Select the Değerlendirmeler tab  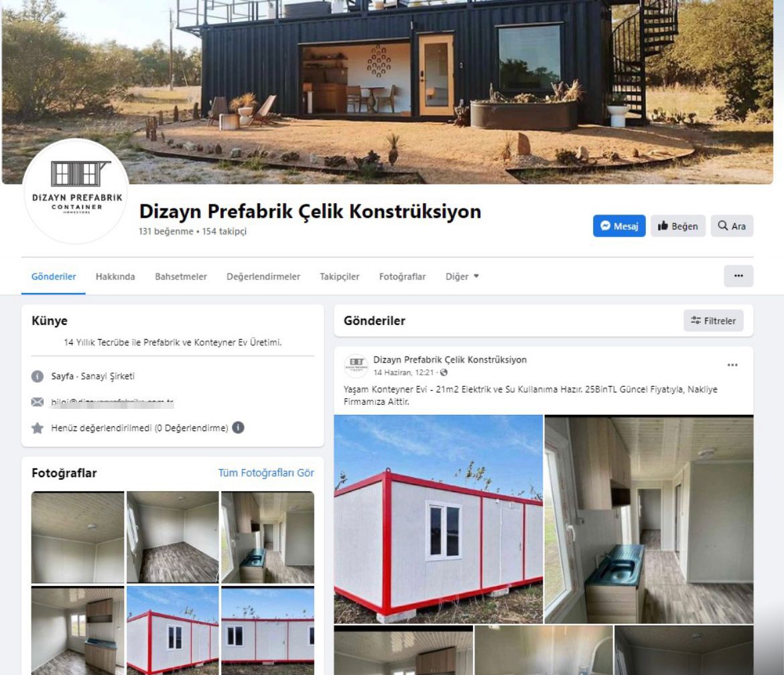[x=263, y=276]
